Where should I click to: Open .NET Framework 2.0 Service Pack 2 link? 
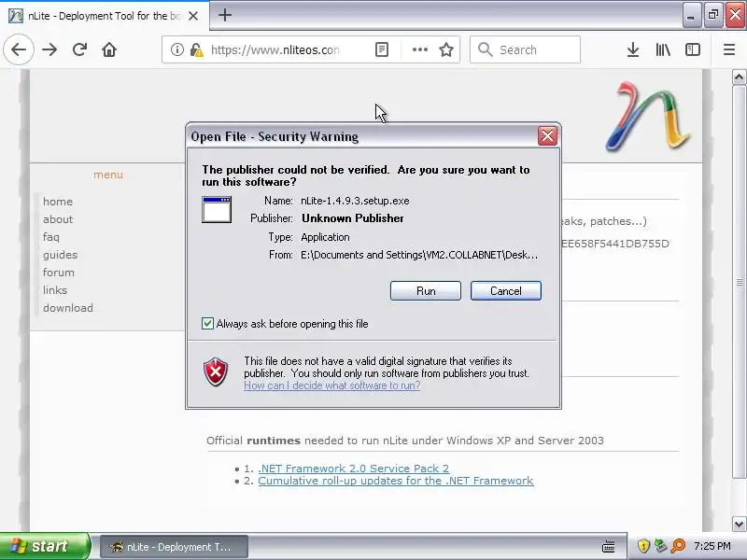(x=354, y=469)
